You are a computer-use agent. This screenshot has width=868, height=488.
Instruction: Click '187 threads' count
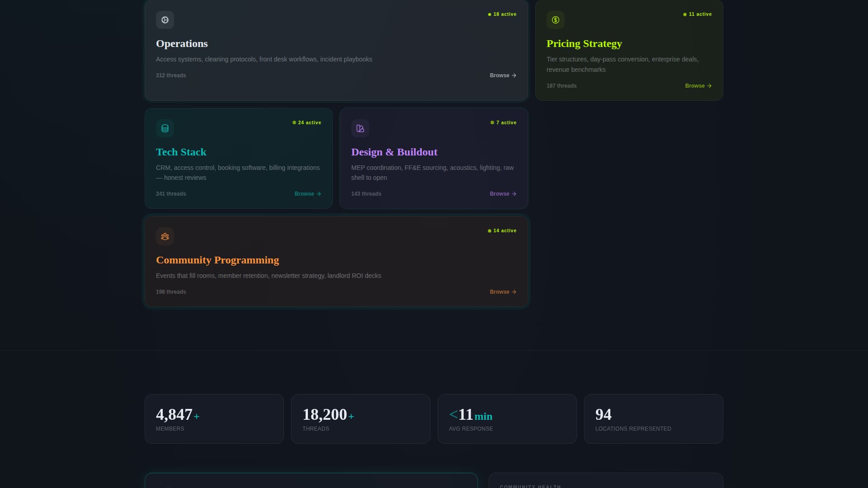561,86
